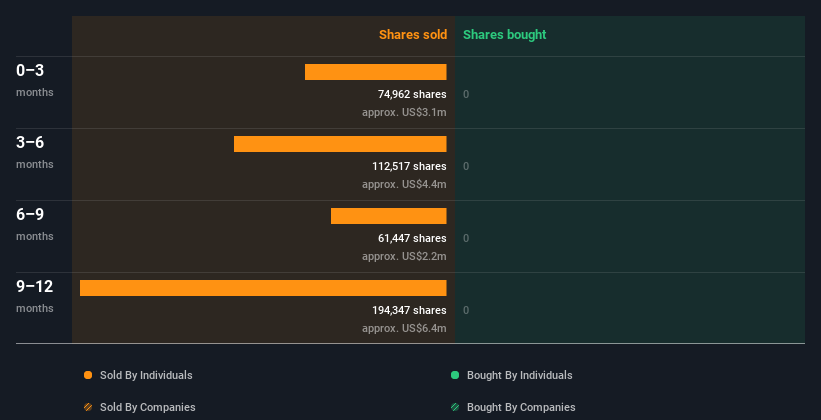Click the shares bought 0 in 6–9 months row
Screen dimensions: 821x420
(466, 238)
